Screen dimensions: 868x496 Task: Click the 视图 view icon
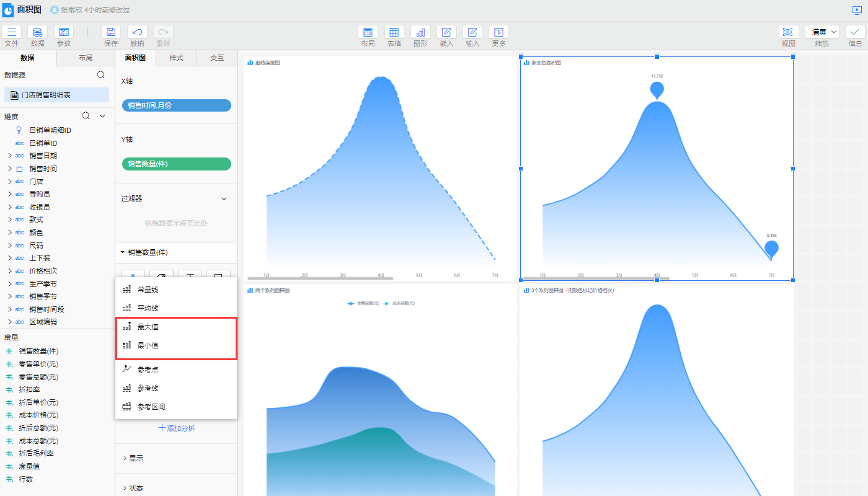[x=788, y=32]
